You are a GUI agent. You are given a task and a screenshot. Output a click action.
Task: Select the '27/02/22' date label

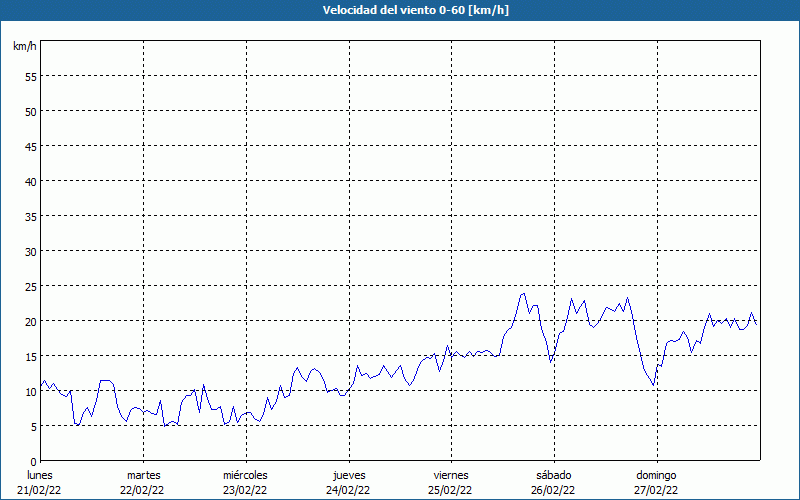(656, 490)
